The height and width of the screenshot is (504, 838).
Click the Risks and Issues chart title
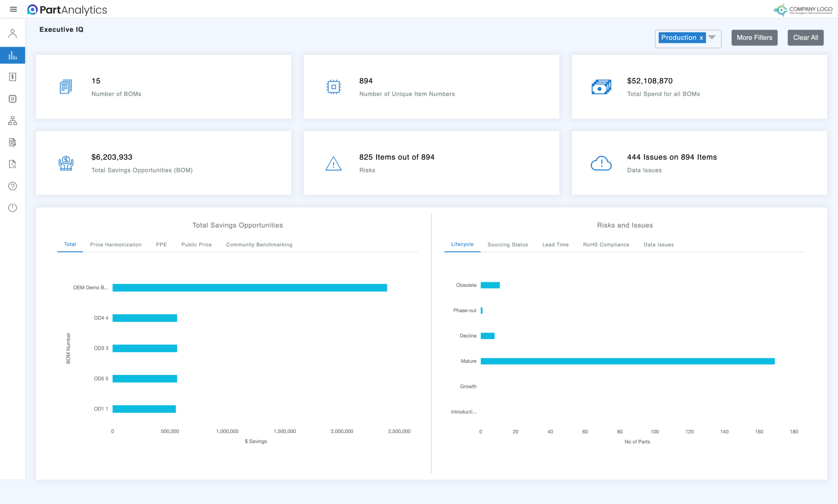pyautogui.click(x=625, y=225)
